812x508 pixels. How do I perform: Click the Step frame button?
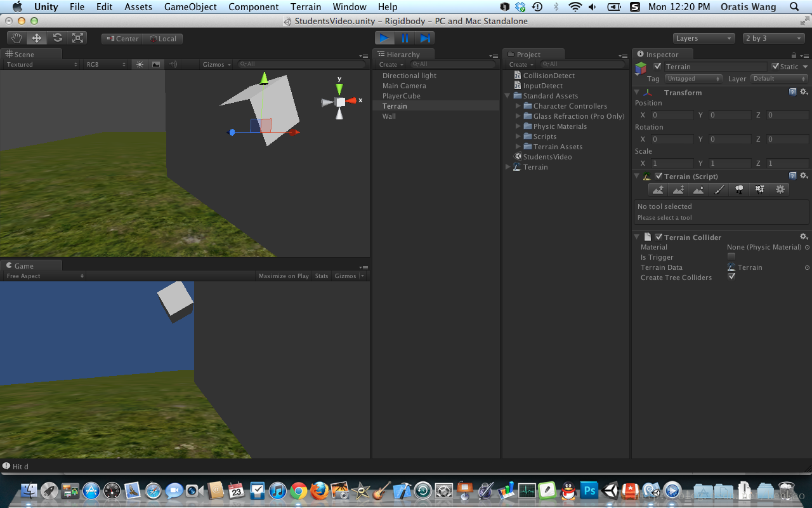(x=425, y=38)
